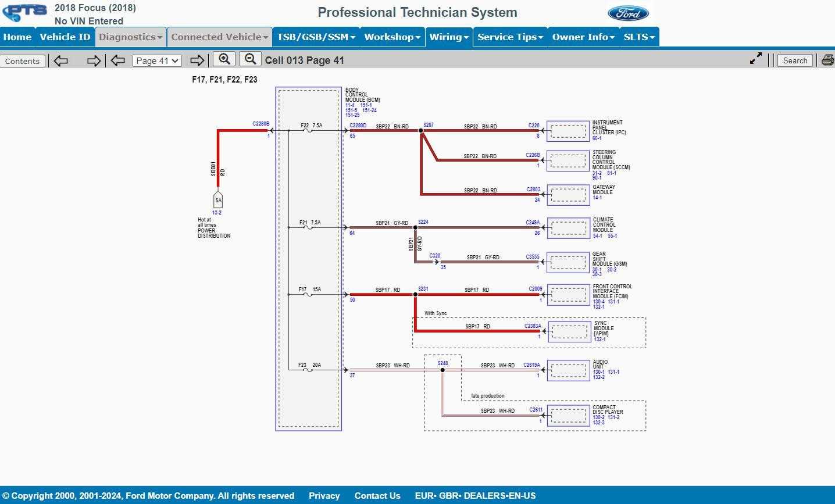Open the Page 41 page selector dropdown
Screen dimensions: 835x504
[157, 60]
